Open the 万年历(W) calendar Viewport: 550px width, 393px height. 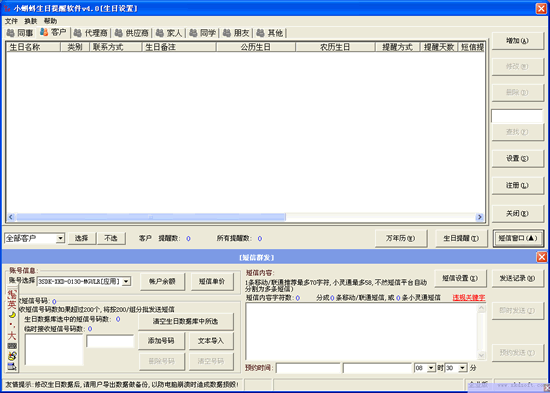(x=401, y=239)
